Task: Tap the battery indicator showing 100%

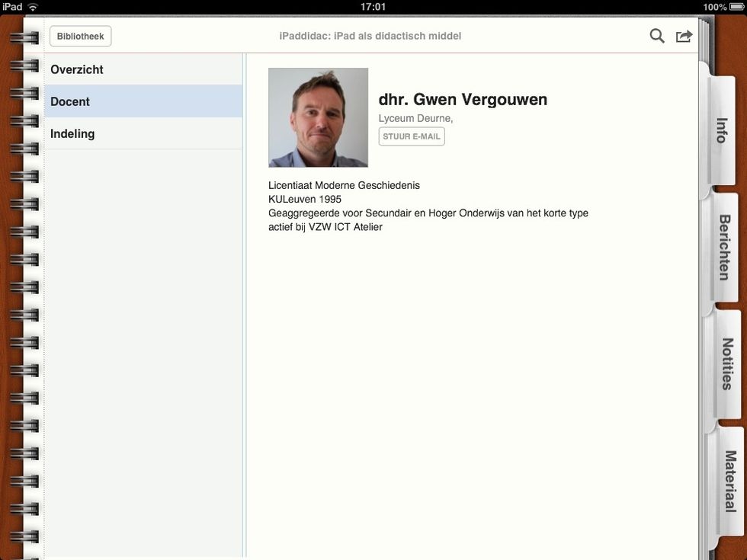Action: (x=735, y=7)
